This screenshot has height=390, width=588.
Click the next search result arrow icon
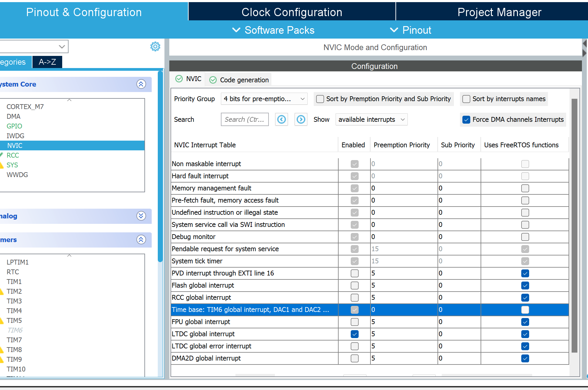pos(301,119)
